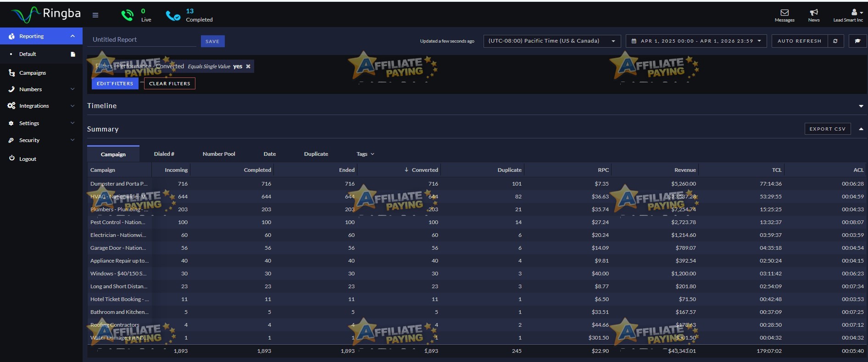This screenshot has height=362, width=868.
Task: Switch to the Date tab
Action: 270,154
